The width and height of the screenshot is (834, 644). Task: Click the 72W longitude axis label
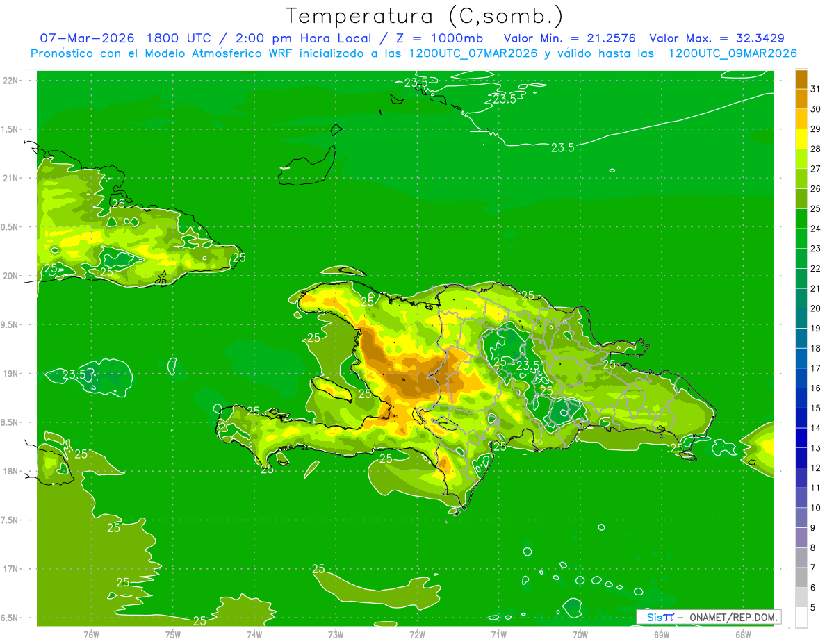tap(417, 634)
